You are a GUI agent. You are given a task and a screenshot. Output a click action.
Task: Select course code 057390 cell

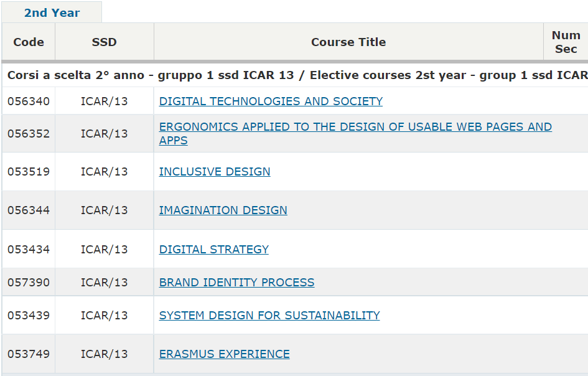click(x=29, y=282)
